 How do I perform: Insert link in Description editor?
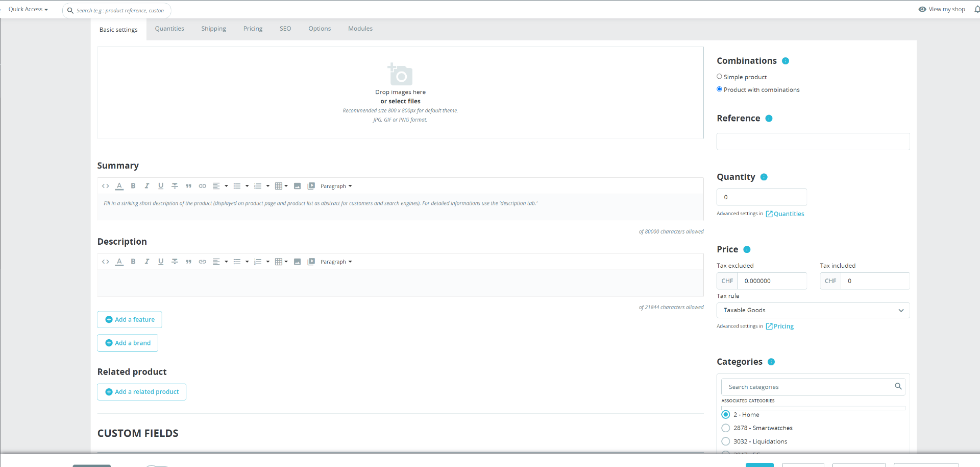click(x=203, y=262)
